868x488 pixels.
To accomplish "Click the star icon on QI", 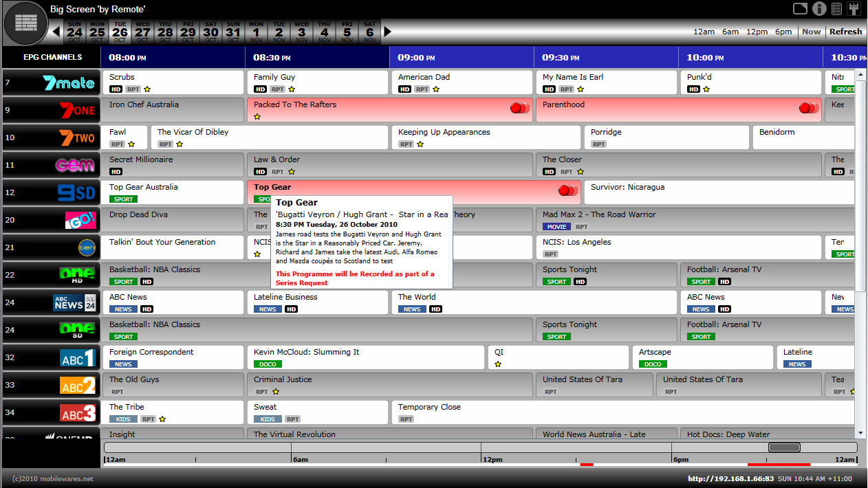I will [498, 364].
